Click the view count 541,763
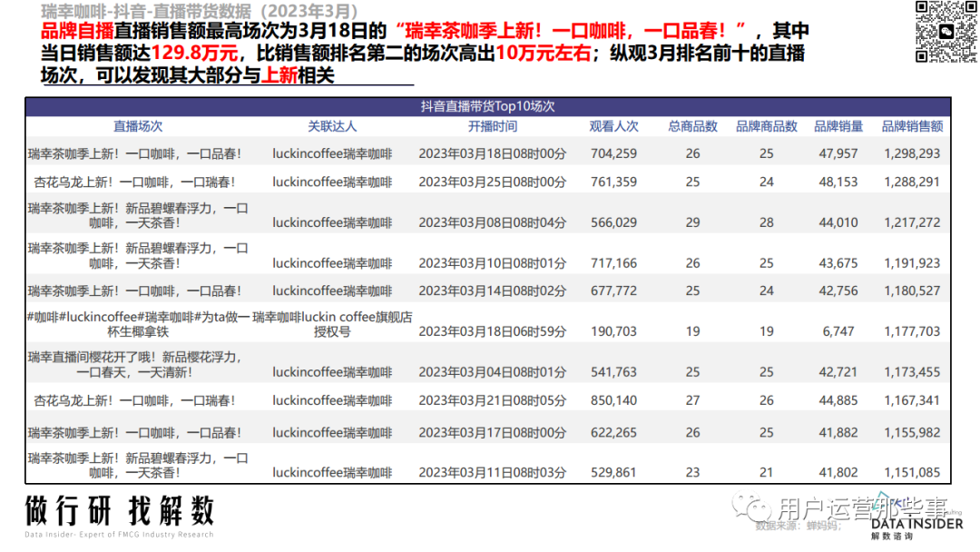This screenshot has height=552, width=980. point(613,372)
